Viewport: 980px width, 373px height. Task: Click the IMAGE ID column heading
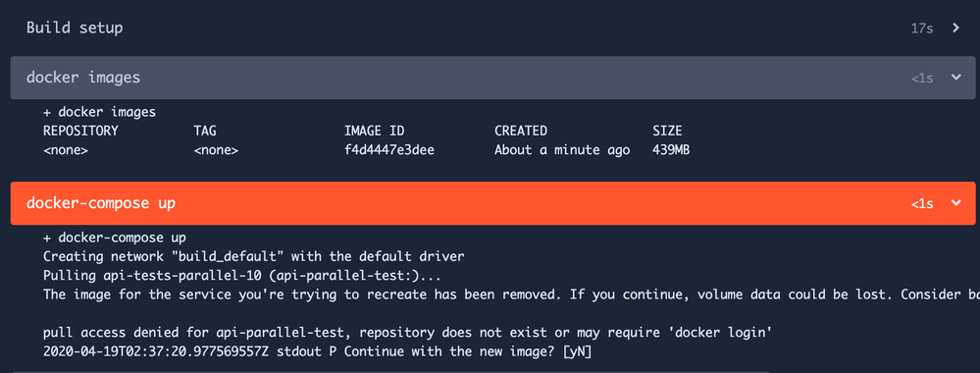point(374,131)
